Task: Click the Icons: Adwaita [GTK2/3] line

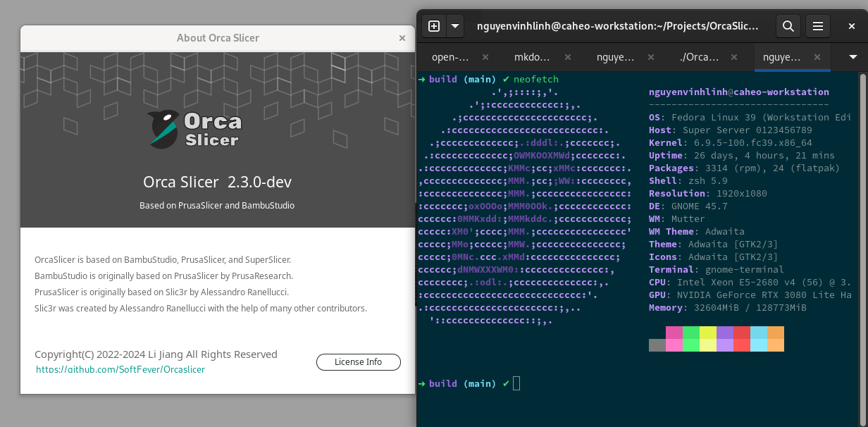Action: [x=714, y=257]
